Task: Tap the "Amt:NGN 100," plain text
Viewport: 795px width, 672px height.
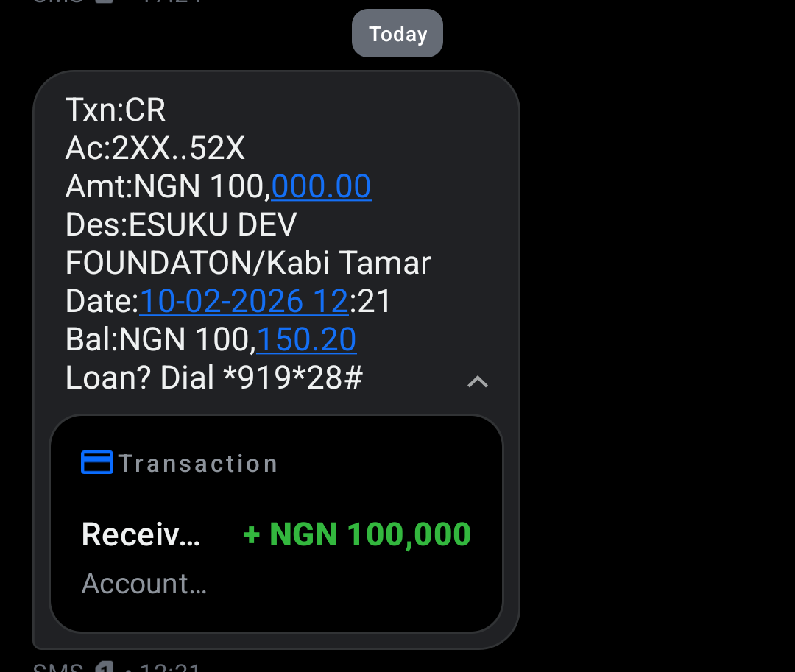Action: click(x=168, y=187)
